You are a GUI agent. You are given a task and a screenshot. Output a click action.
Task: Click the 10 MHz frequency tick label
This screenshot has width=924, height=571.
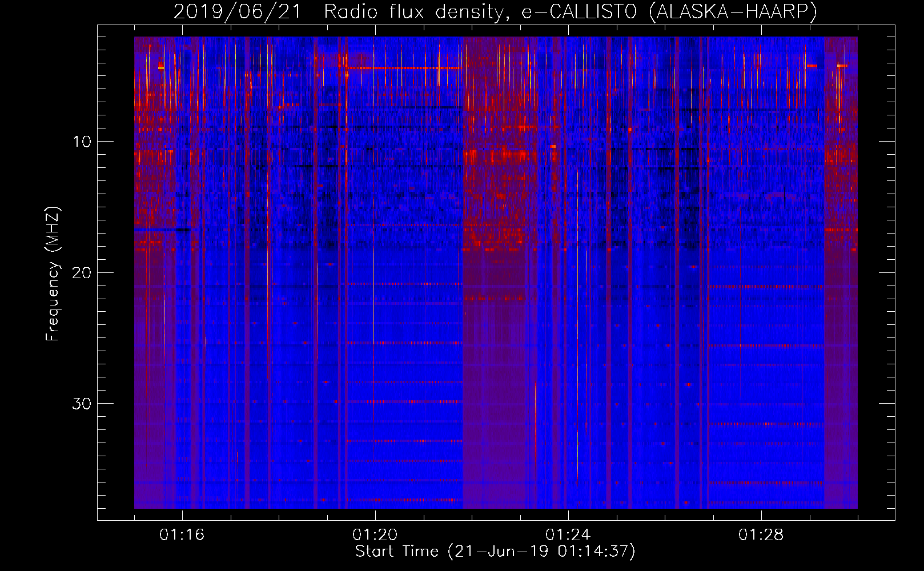point(82,142)
